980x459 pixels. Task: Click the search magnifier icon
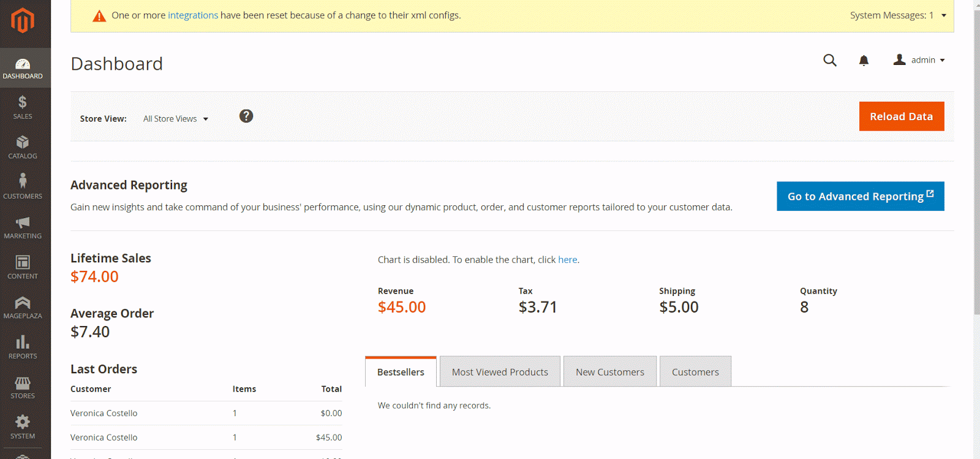[x=830, y=60]
